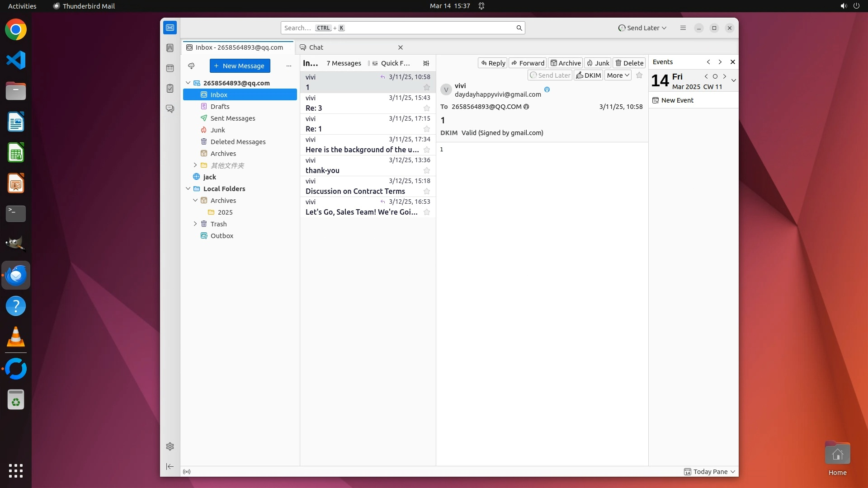Collapse the Local Folders tree
The image size is (868, 488).
click(188, 189)
